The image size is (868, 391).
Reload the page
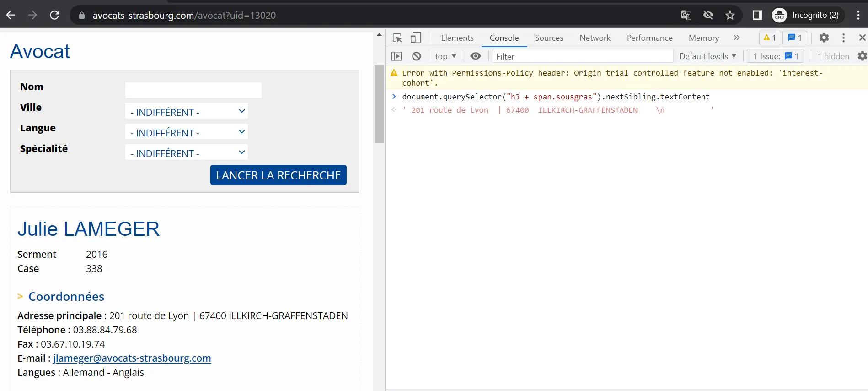[x=54, y=15]
